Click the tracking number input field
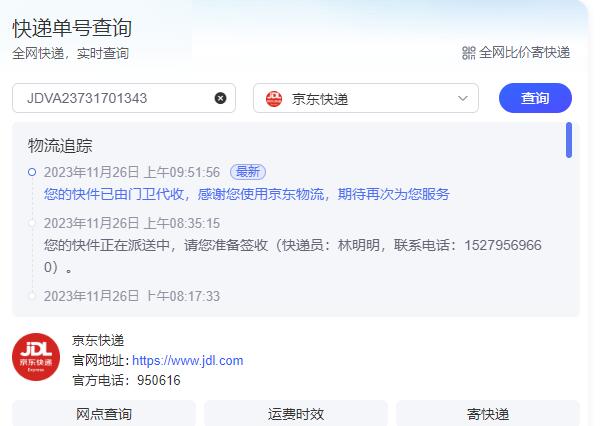601x426 pixels. (x=124, y=98)
